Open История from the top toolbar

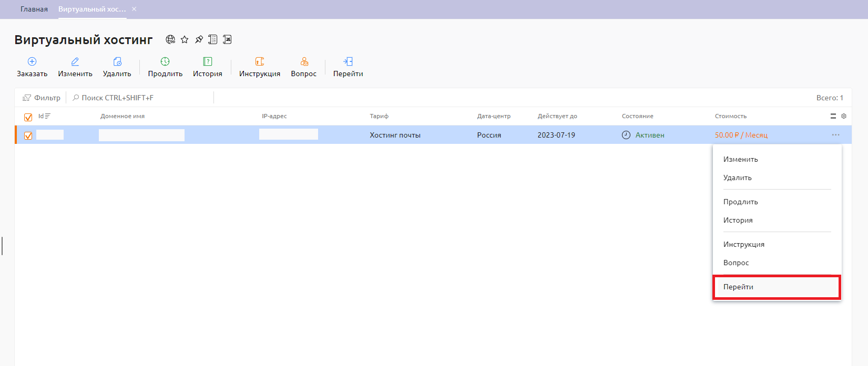(x=208, y=67)
